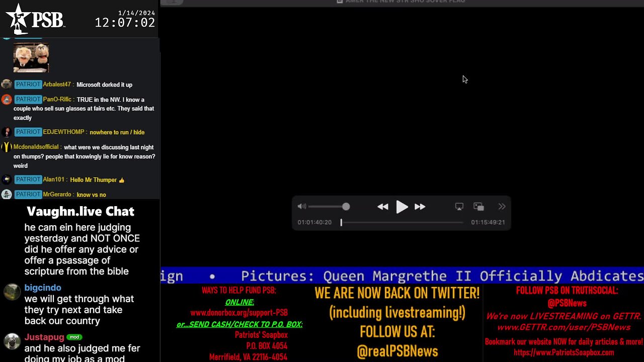Click the EDJEWTHOMP username
The image size is (644, 362).
pos(63,132)
